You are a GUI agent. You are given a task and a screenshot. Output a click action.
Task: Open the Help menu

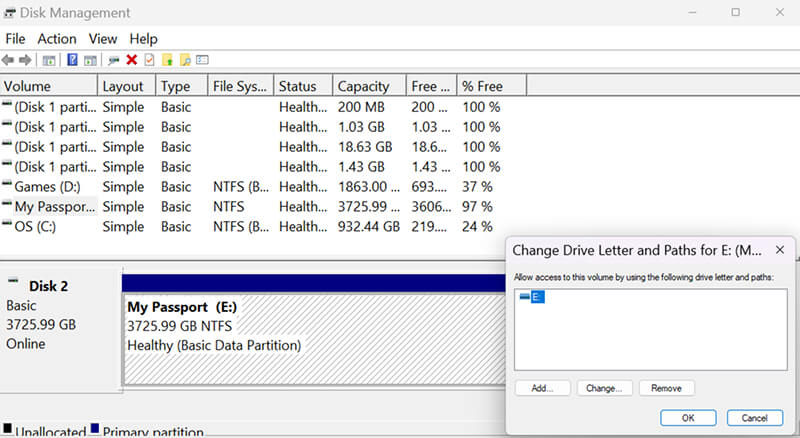coord(143,39)
